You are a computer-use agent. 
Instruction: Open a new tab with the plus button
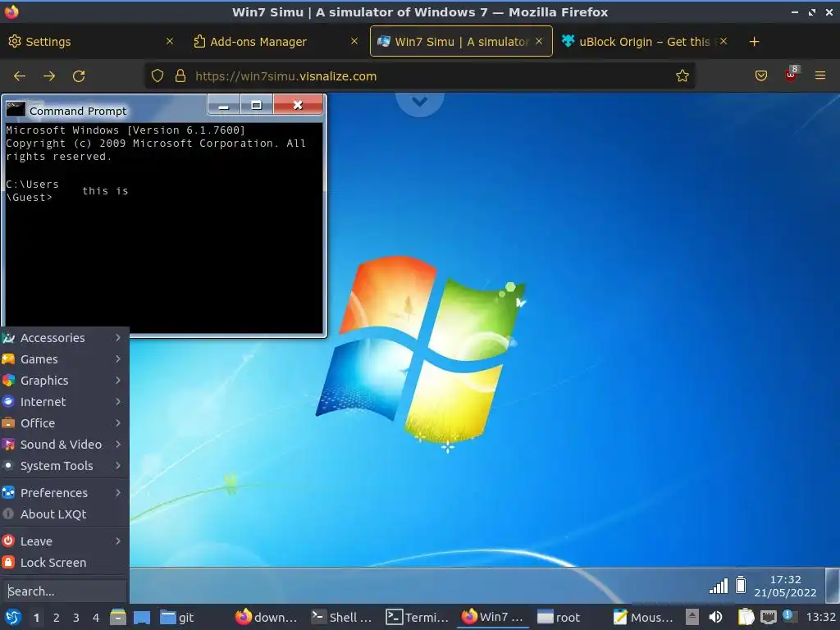pos(754,42)
